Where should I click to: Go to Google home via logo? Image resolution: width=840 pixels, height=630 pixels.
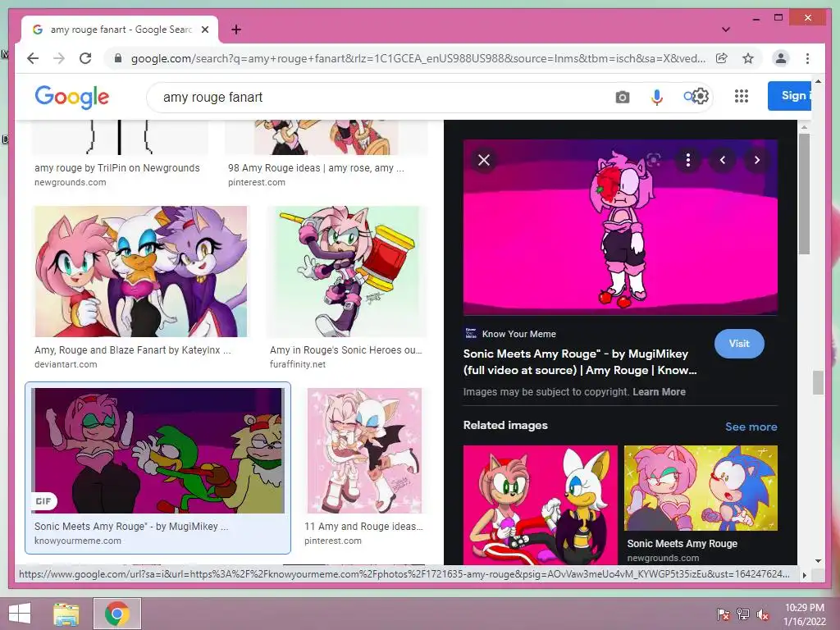click(x=72, y=97)
